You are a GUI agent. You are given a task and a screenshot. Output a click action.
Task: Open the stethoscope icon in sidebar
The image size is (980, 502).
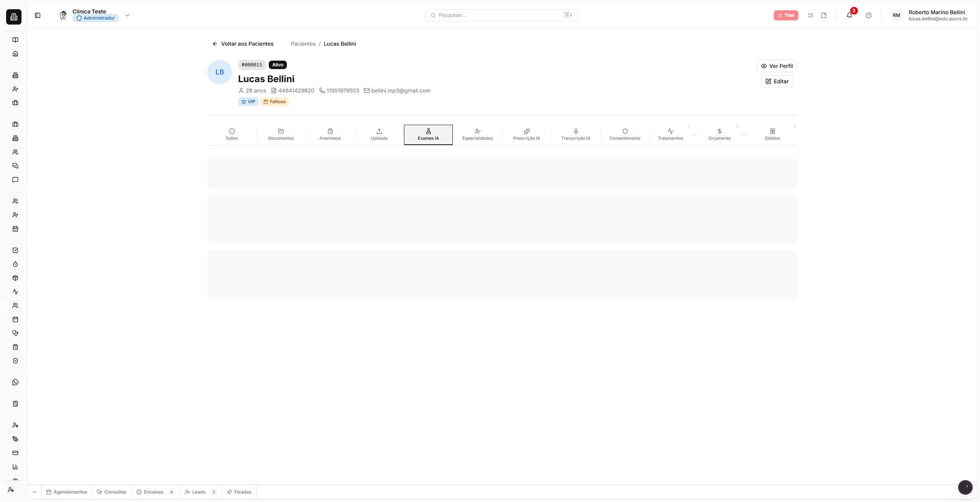pyautogui.click(x=15, y=333)
